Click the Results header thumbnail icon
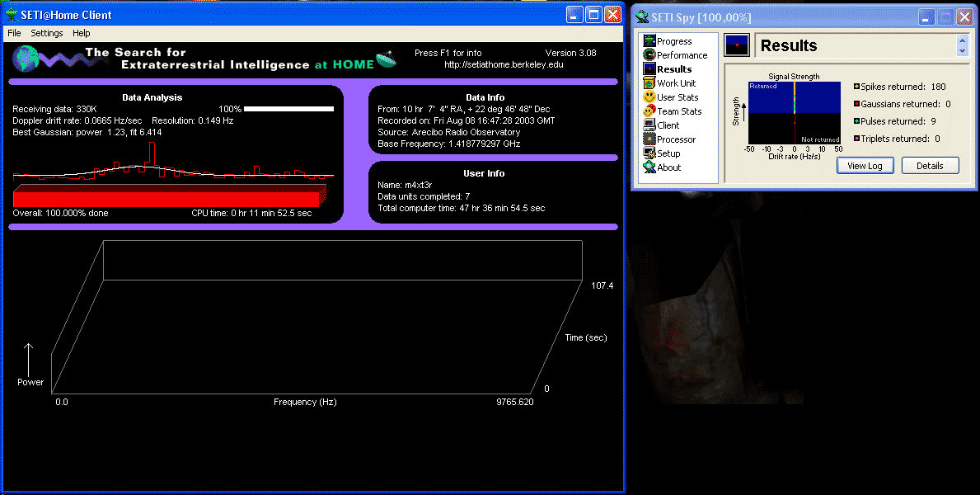Screen dimensions: 980x495 pos(737,45)
